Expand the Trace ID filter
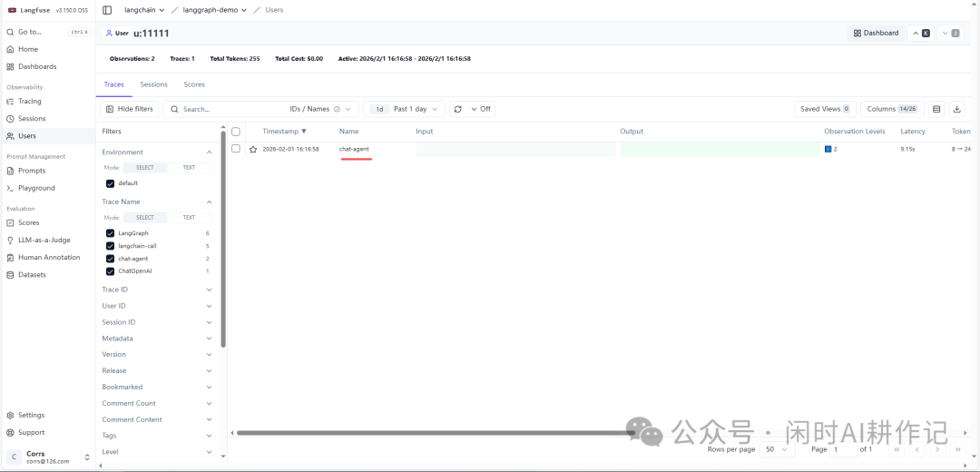The width and height of the screenshot is (980, 472). pyautogui.click(x=157, y=290)
